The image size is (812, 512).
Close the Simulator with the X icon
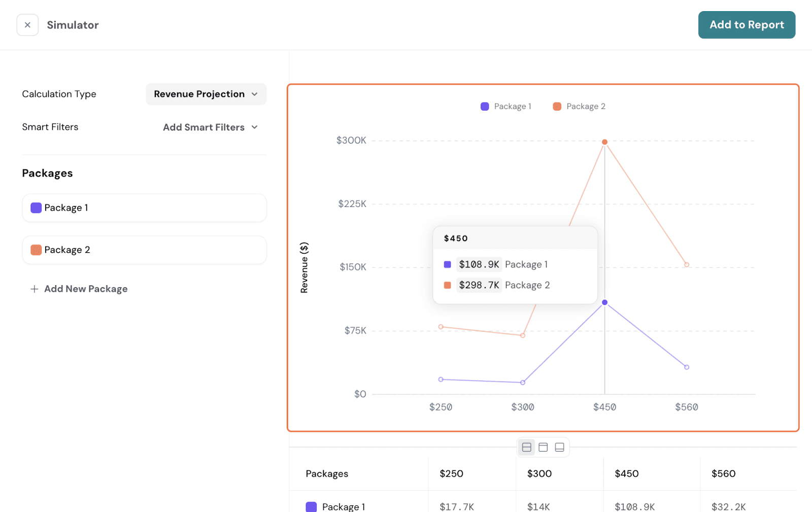click(27, 25)
